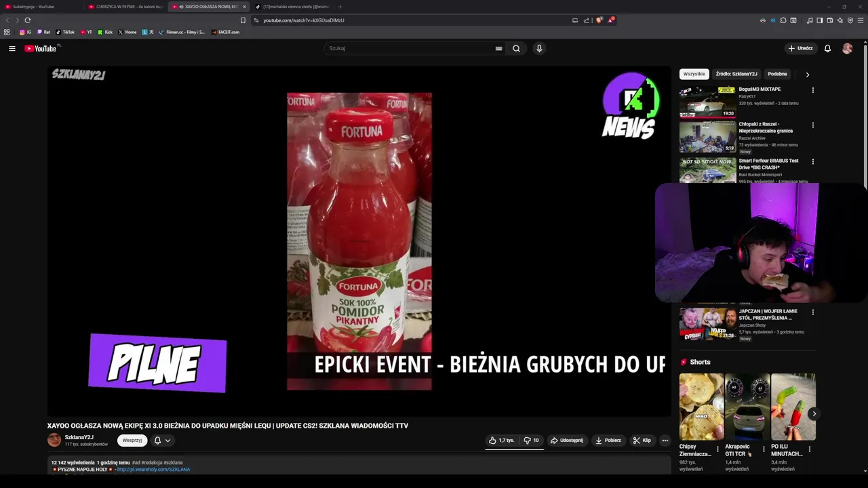Switch to CUKRZYCA W PŁYNIE browser tab
The image size is (868, 488).
click(x=125, y=7)
